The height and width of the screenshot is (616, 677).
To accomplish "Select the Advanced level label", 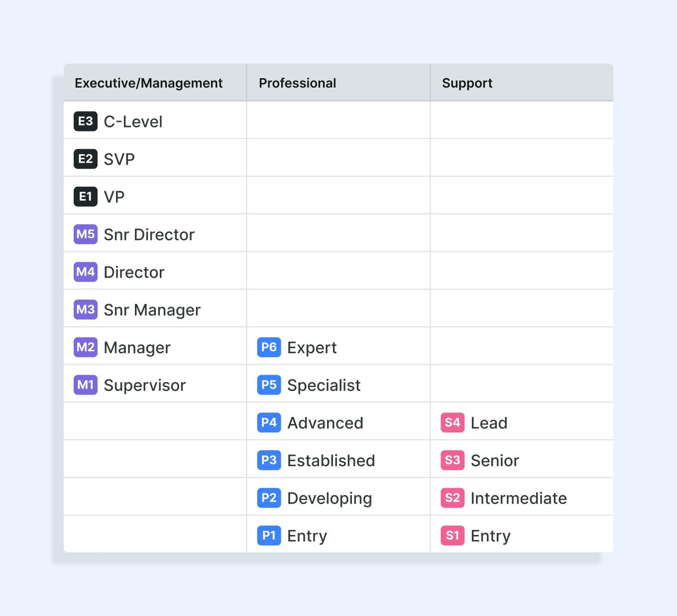I will [325, 423].
